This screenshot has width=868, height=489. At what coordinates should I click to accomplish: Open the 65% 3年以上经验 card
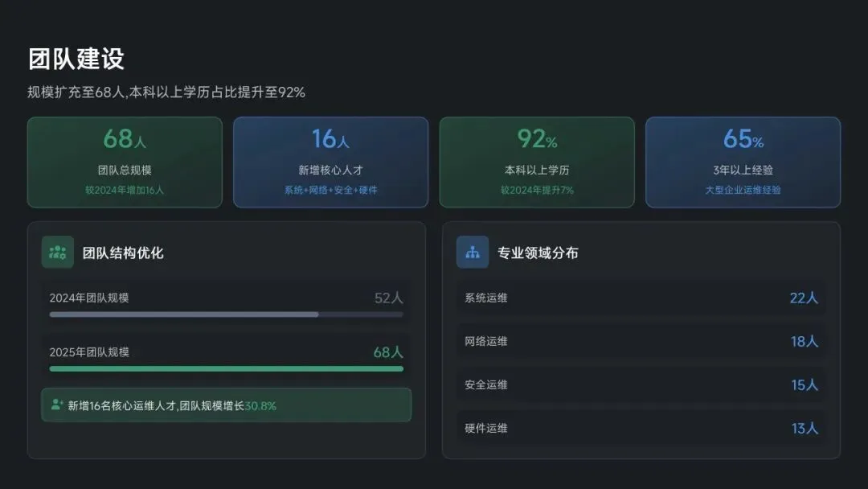pos(743,162)
